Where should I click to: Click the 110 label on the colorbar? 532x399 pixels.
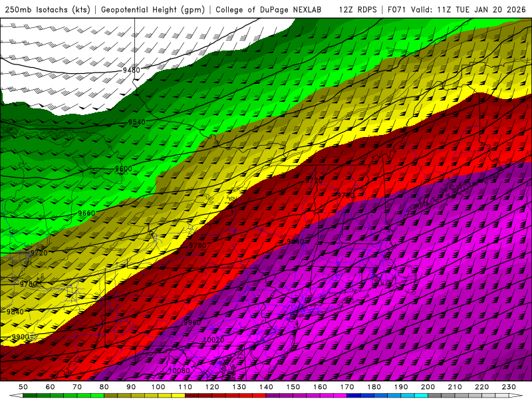(186, 387)
